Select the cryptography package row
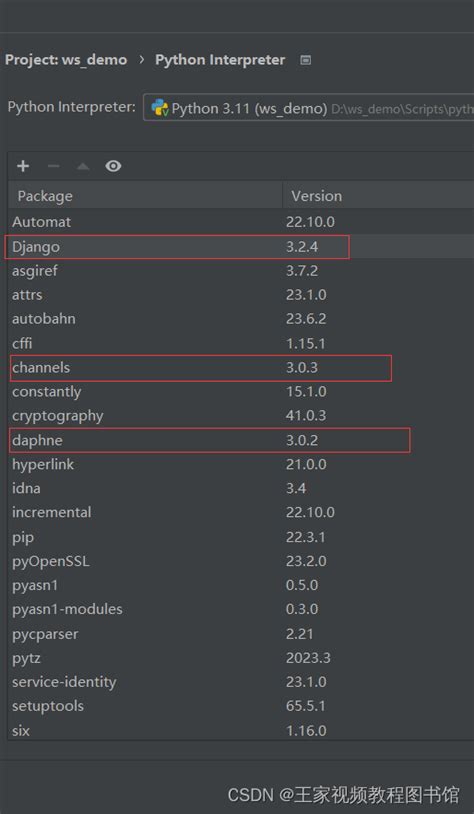The width and height of the screenshot is (474, 814). click(241, 416)
